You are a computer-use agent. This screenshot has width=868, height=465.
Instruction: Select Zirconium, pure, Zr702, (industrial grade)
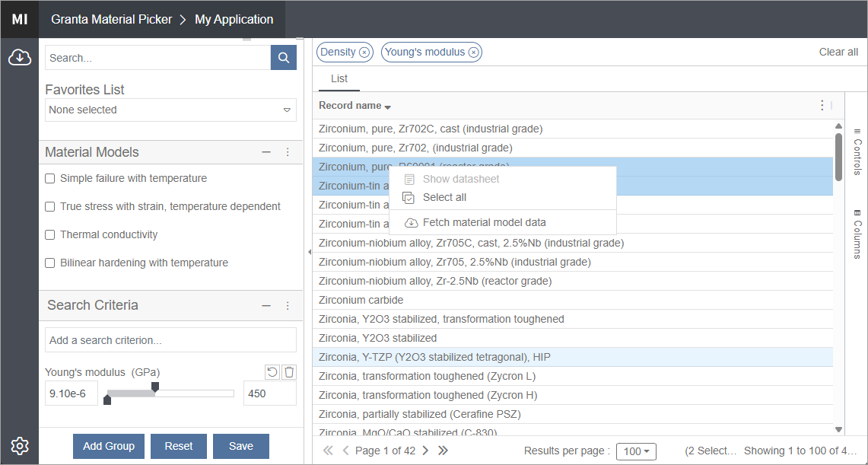573,148
